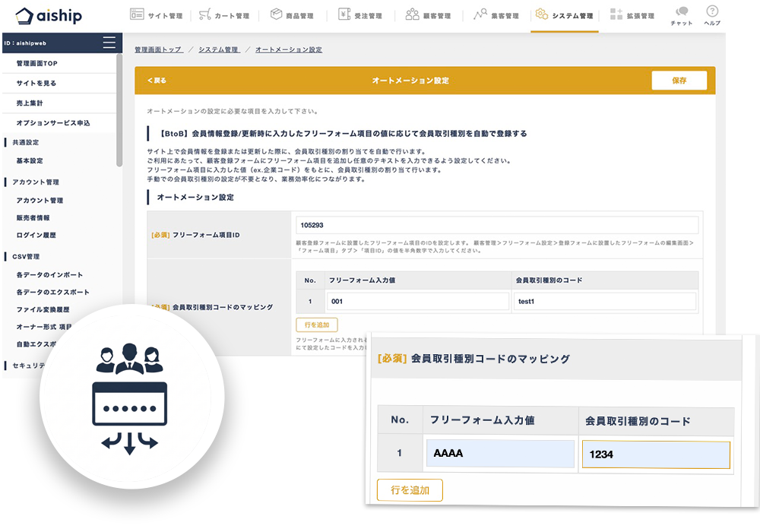Click the 顧客管理 people icon
Screen dimensions: 760x532
413,14
